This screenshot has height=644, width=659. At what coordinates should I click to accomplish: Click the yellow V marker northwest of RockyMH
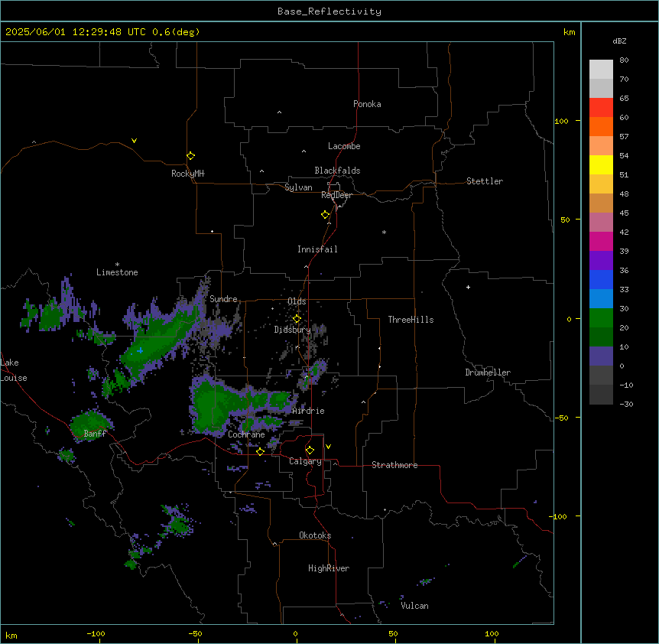pos(134,141)
